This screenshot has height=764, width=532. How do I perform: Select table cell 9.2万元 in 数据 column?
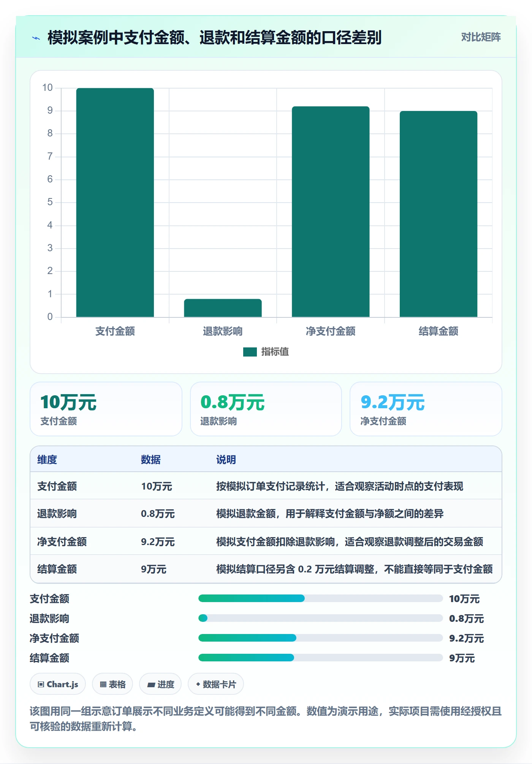click(x=158, y=541)
